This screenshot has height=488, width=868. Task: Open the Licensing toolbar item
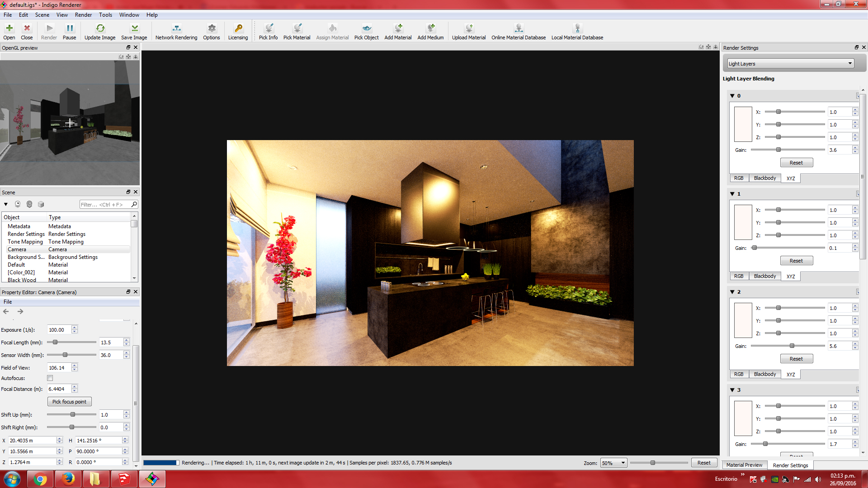tap(238, 32)
